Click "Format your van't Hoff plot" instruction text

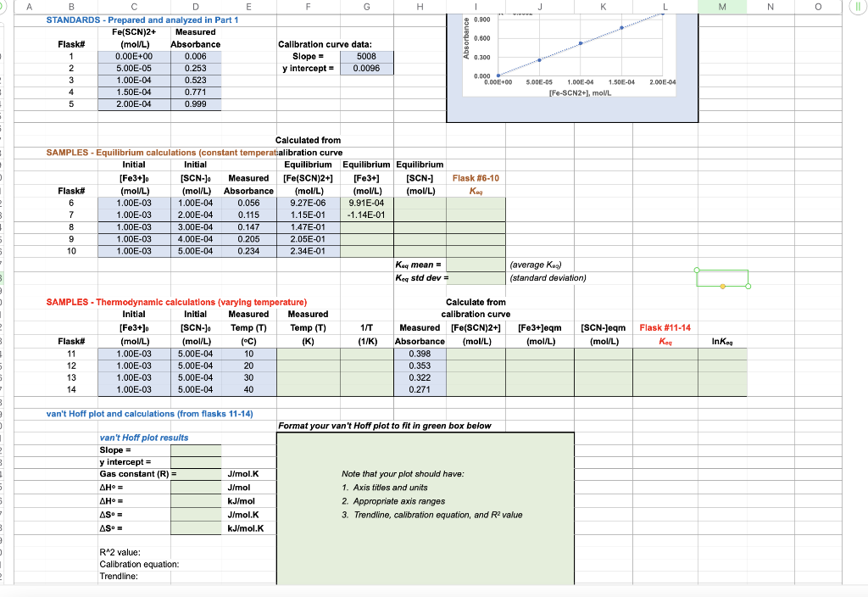tap(384, 426)
